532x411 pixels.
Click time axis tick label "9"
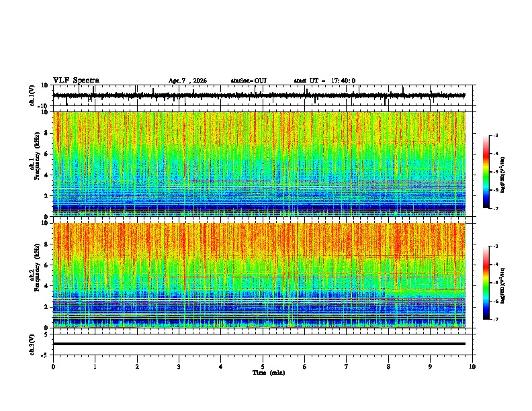(430, 367)
